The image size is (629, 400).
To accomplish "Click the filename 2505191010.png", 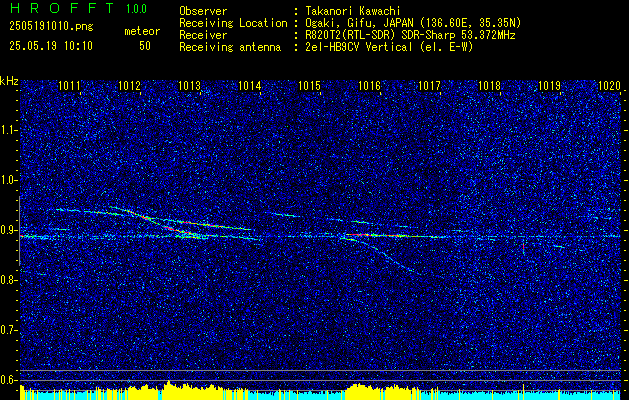I will click(x=51, y=27).
